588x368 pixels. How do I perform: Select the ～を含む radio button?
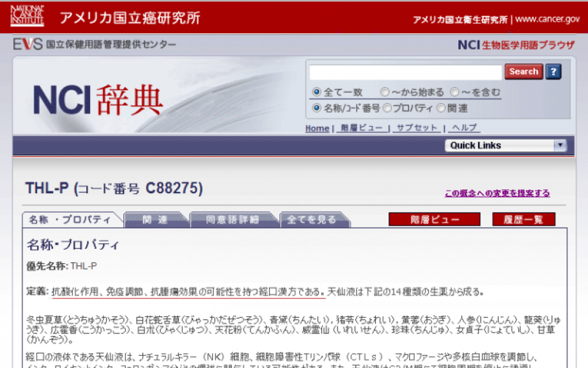[454, 92]
